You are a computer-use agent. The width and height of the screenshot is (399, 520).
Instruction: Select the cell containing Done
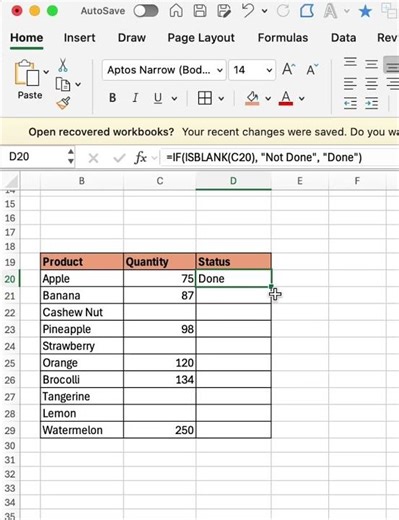point(234,278)
